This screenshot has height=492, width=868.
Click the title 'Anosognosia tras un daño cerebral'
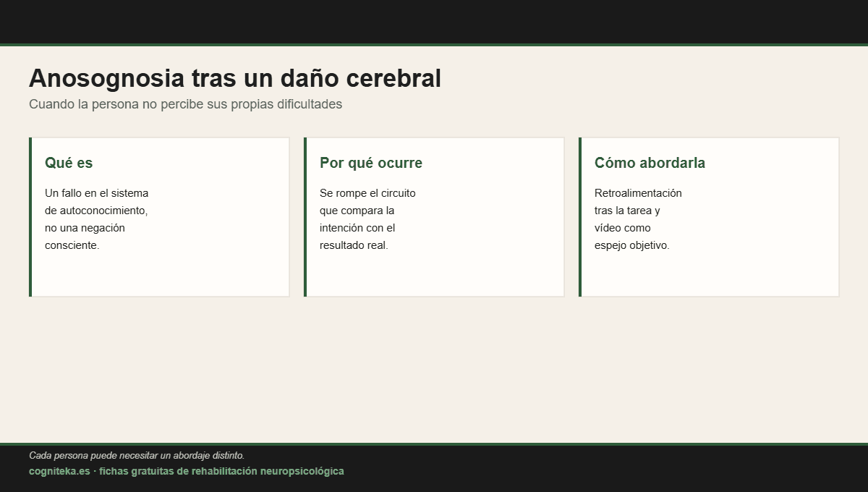(235, 78)
